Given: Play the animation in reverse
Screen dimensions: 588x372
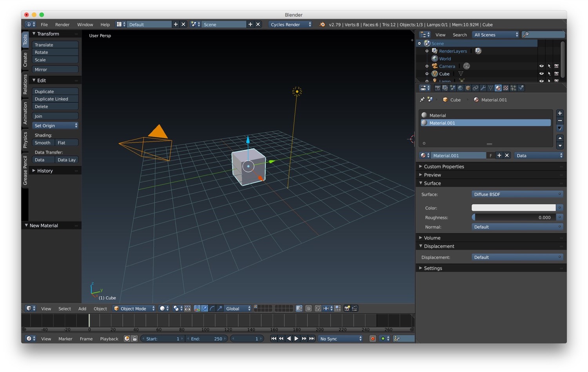Looking at the screenshot, I should click(x=289, y=339).
